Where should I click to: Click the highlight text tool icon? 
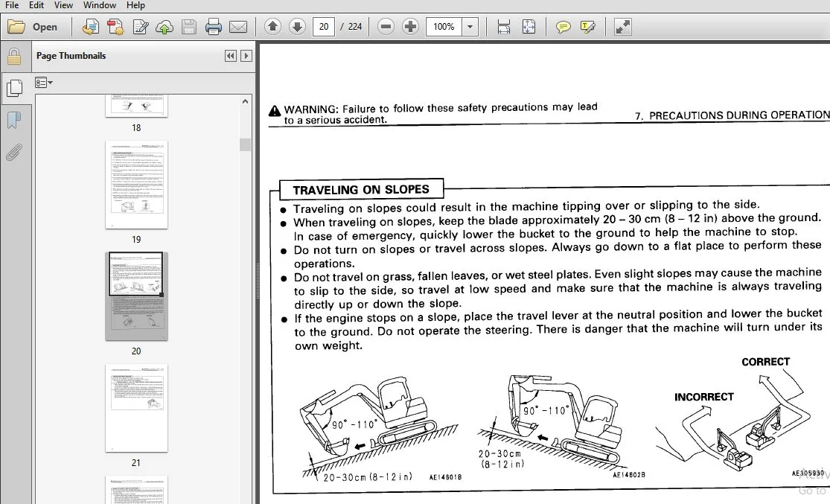pyautogui.click(x=587, y=27)
